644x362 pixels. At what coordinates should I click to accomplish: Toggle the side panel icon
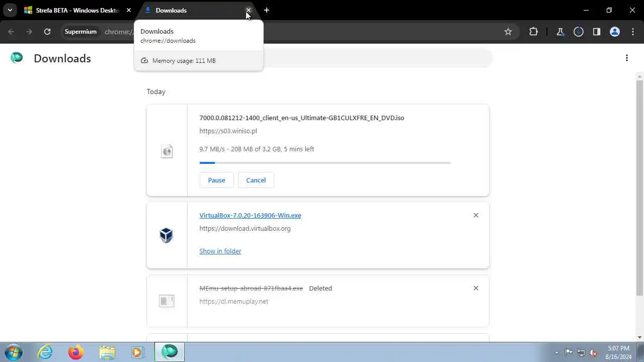point(597,32)
